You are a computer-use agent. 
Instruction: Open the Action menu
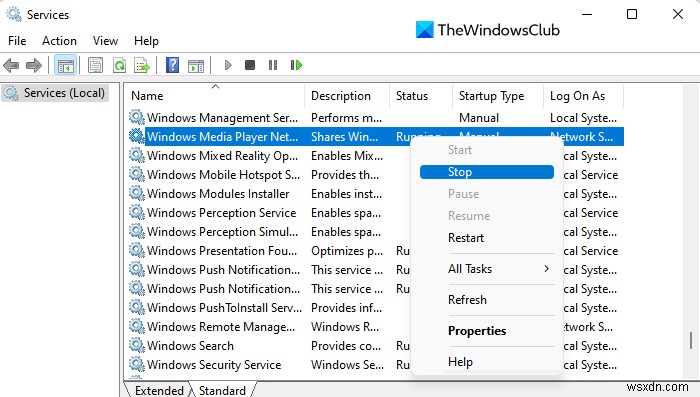59,41
